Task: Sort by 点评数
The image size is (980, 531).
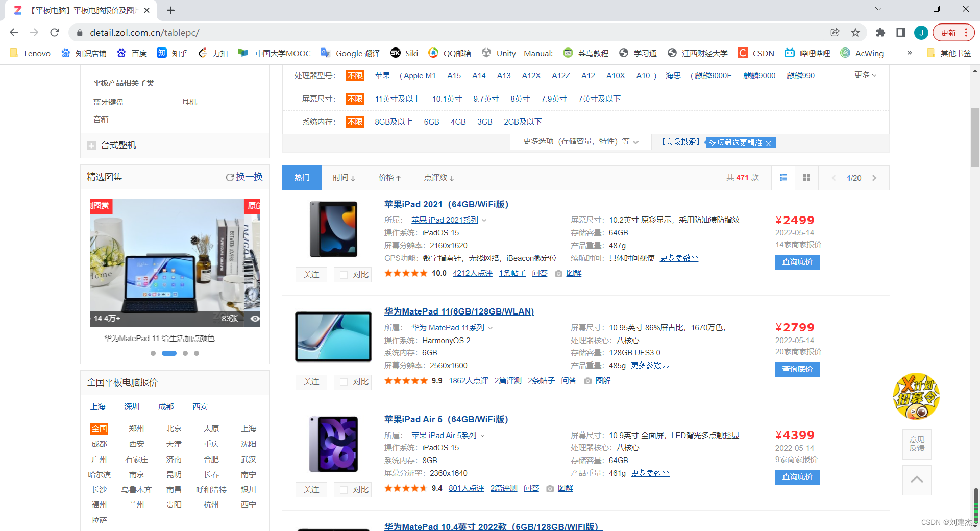Action: (x=439, y=178)
